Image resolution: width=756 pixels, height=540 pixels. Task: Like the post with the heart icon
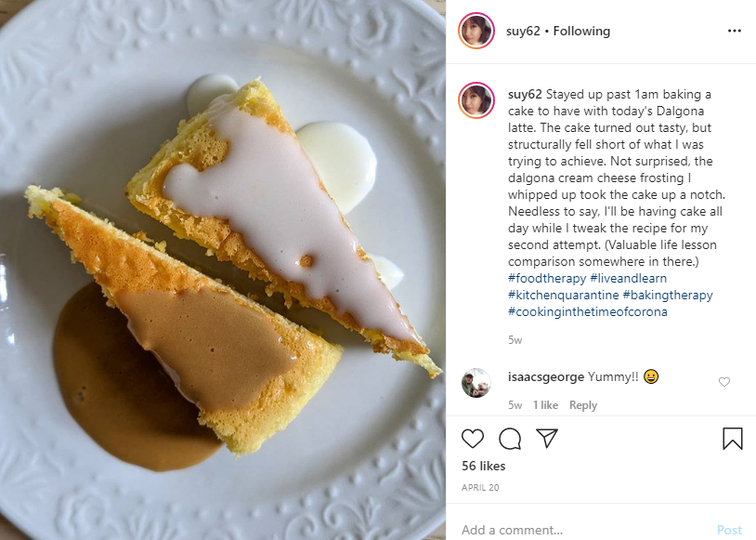[x=473, y=439]
